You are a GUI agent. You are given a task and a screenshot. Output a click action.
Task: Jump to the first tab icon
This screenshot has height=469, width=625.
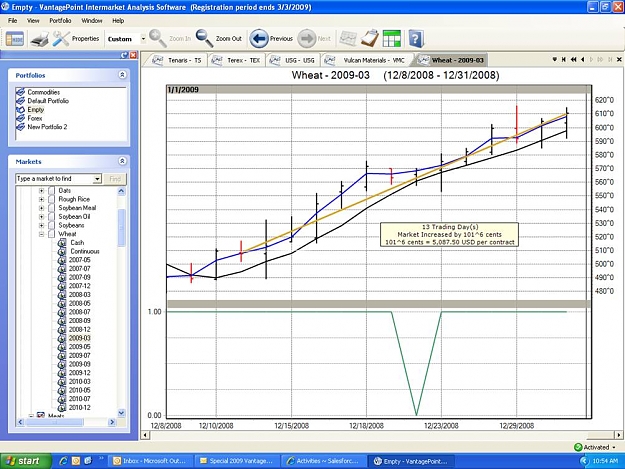point(564,59)
